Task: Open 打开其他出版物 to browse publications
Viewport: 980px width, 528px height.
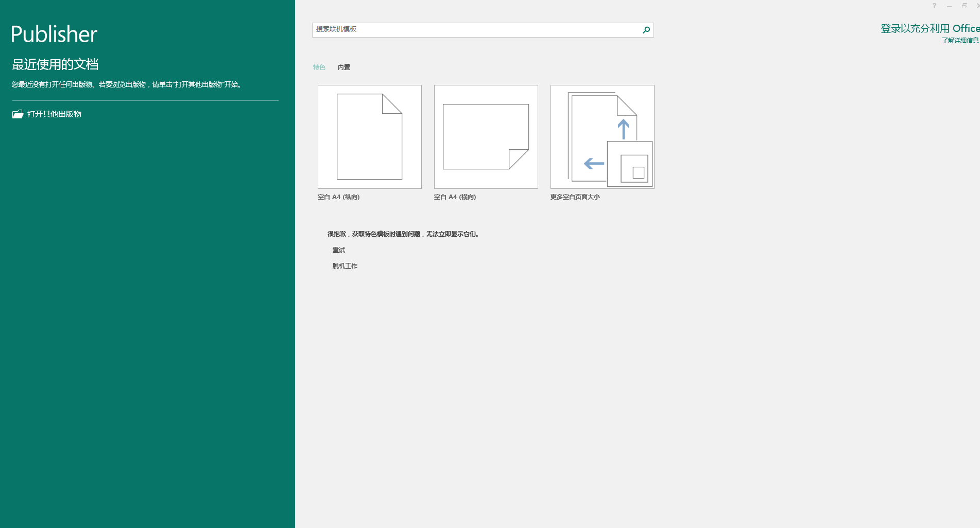Action: [x=55, y=114]
